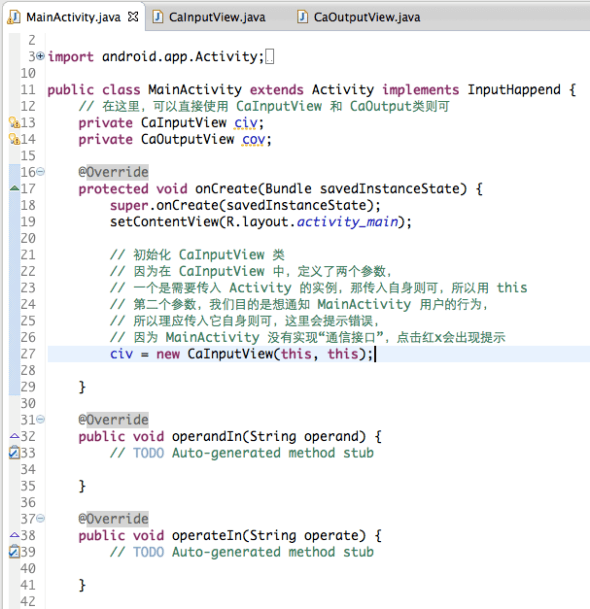This screenshot has width=590, height=609.
Task: Place cursor on operandIn method name
Action: (207, 437)
